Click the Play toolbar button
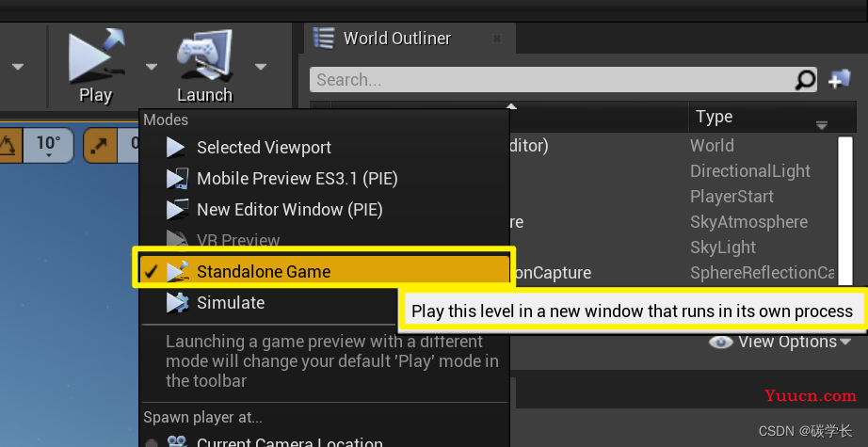The height and width of the screenshot is (447, 868). pos(95,66)
